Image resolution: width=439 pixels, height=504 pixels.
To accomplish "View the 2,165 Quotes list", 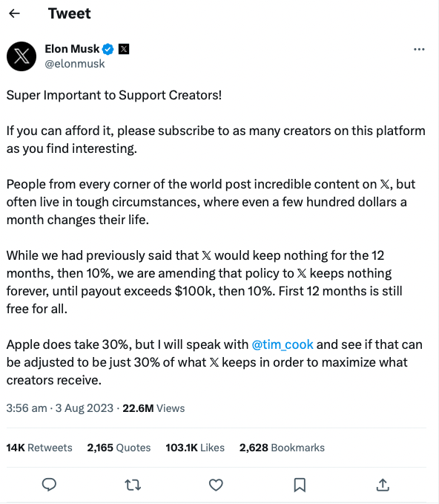I will [119, 448].
